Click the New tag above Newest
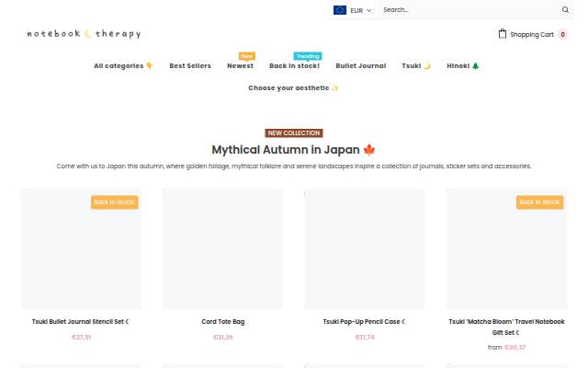 (x=247, y=56)
